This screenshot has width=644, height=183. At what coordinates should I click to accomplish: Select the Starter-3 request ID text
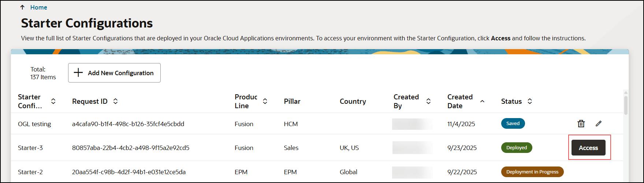pos(131,148)
